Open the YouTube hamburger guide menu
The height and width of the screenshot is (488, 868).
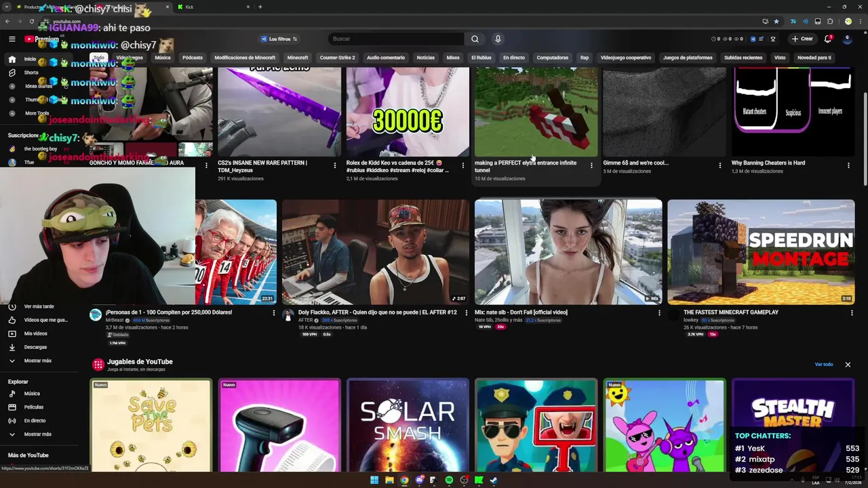pos(12,39)
